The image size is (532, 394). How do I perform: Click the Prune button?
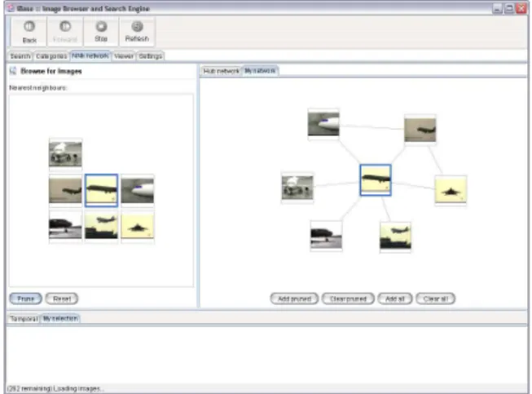(26, 299)
